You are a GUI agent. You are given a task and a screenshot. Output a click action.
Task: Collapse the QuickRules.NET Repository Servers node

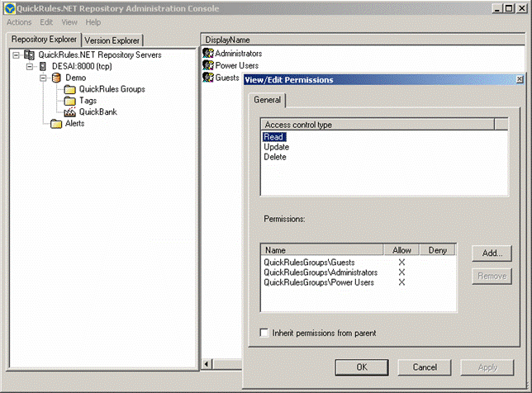pyautogui.click(x=16, y=55)
